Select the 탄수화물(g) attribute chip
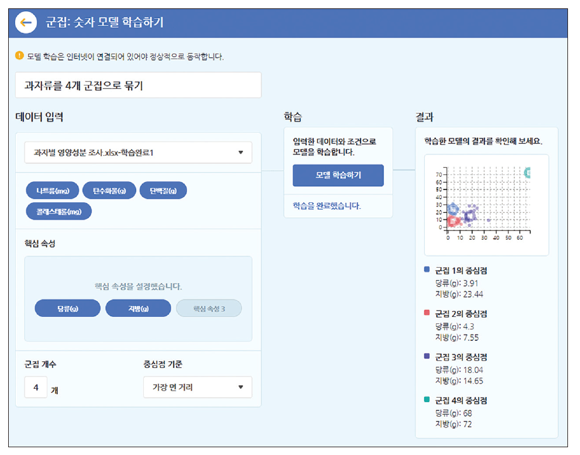Screen dimensions: 580x455 coord(109,191)
